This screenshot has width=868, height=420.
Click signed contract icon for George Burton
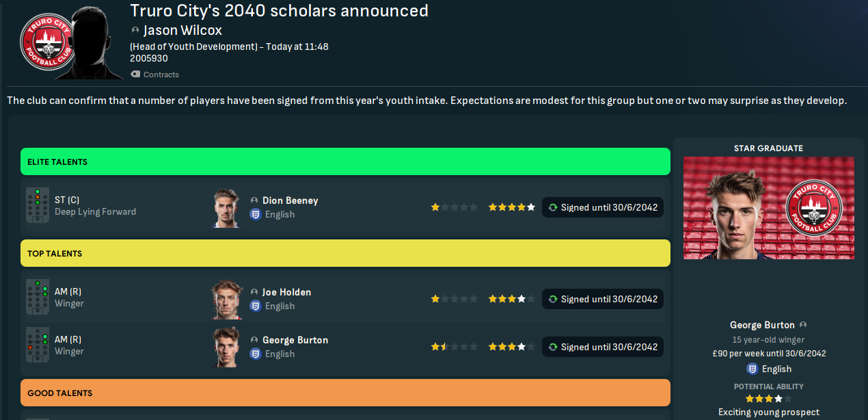552,347
